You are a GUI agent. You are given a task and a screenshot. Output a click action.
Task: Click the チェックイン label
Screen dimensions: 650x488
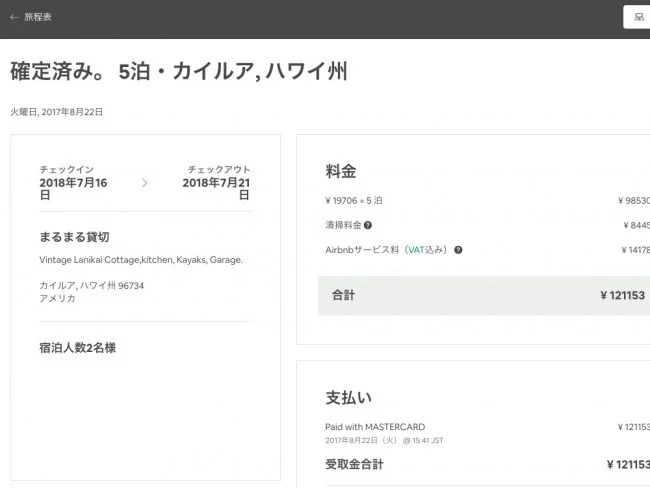point(67,169)
